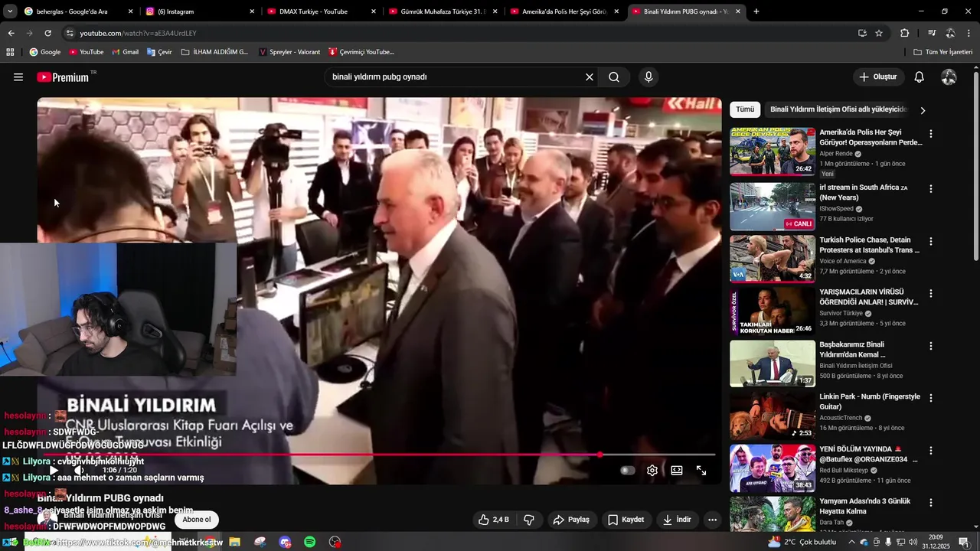
Task: Open Chrome extensions puzzle icon
Action: click(905, 33)
